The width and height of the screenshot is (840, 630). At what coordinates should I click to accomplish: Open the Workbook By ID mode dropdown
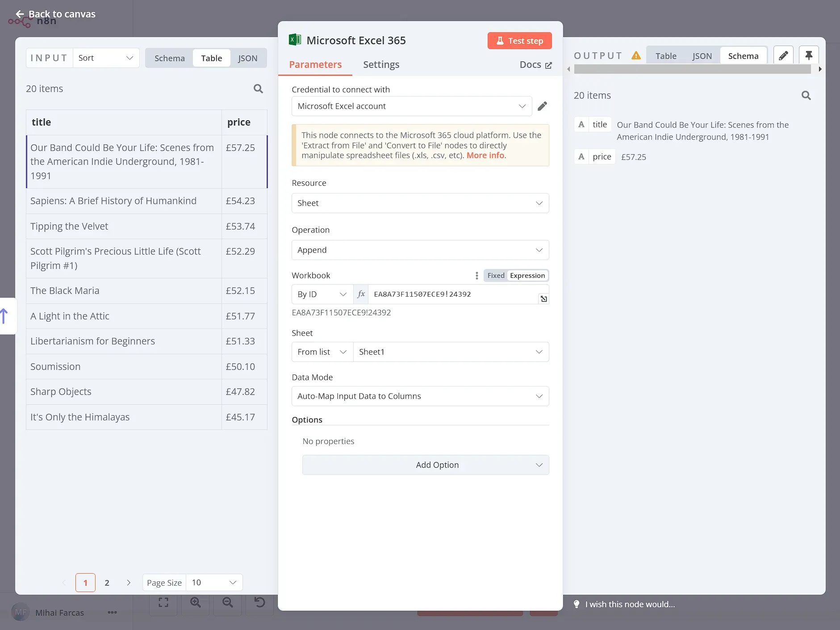[x=322, y=294]
